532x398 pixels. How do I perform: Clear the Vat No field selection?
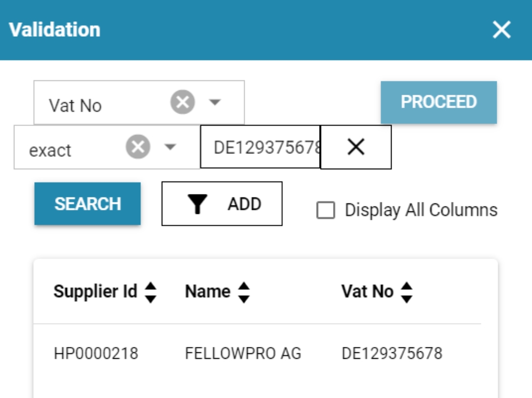[182, 102]
